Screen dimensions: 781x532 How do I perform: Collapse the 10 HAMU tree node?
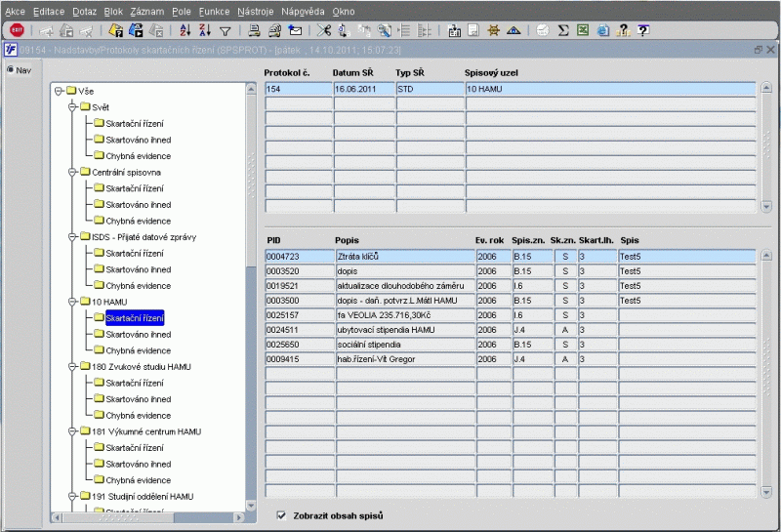click(x=72, y=302)
